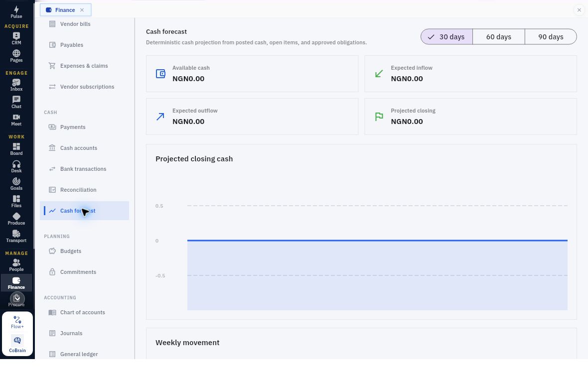Select the 30 days forecast range
588x377 pixels.
coord(446,37)
